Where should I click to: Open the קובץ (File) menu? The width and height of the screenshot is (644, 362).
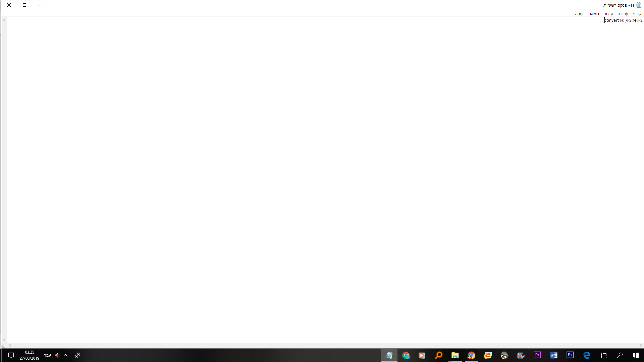click(637, 14)
